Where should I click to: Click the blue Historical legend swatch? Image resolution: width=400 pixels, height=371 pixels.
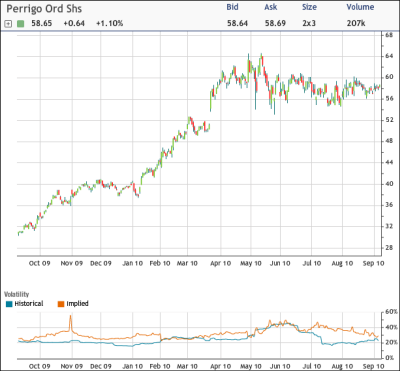tap(9, 304)
